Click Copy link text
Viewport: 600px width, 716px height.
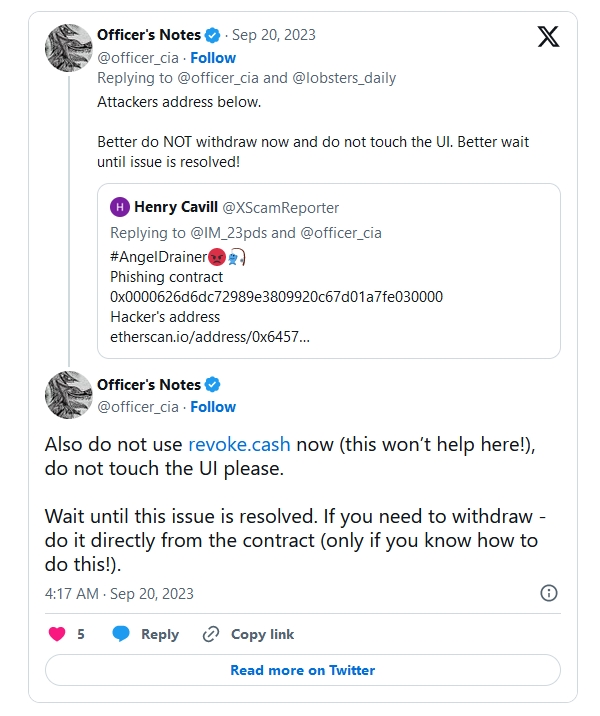pyautogui.click(x=262, y=634)
